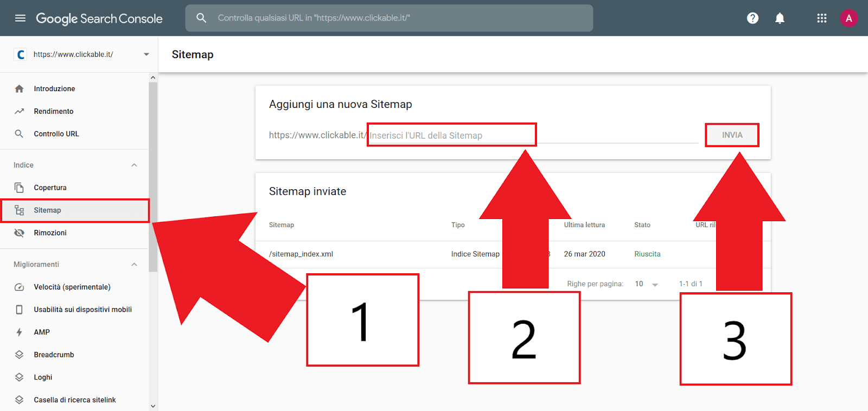The height and width of the screenshot is (411, 868).
Task: Click the mobile usability phone icon
Action: tap(19, 310)
